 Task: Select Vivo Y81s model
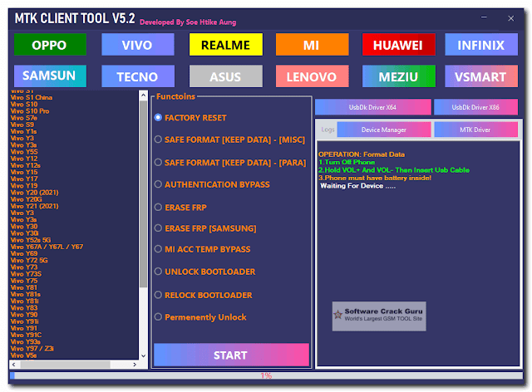point(26,294)
